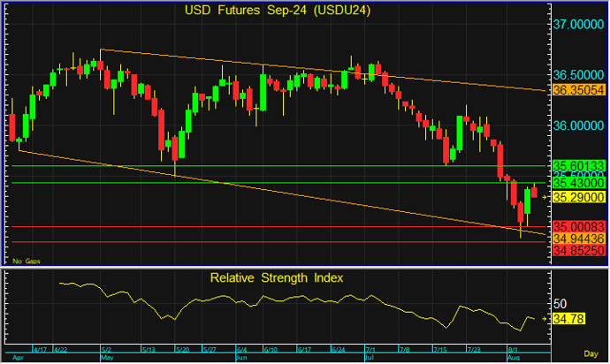Toggle the No Gaps indicator text
Image resolution: width=610 pixels, height=364 pixels.
(27, 262)
